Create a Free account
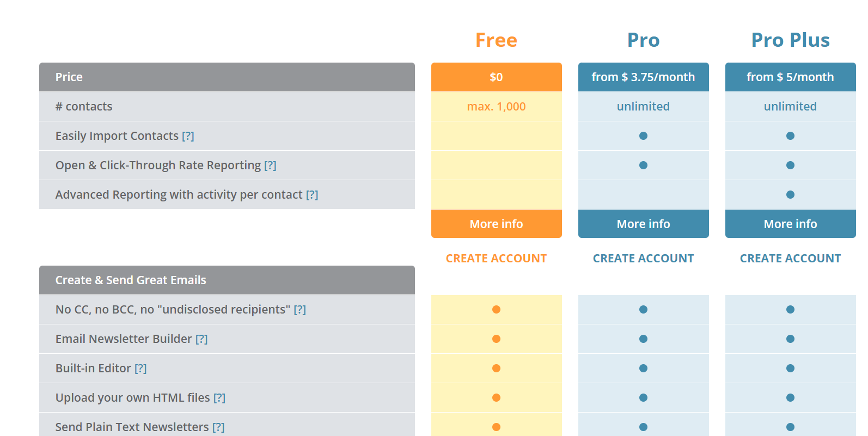 pyautogui.click(x=497, y=259)
